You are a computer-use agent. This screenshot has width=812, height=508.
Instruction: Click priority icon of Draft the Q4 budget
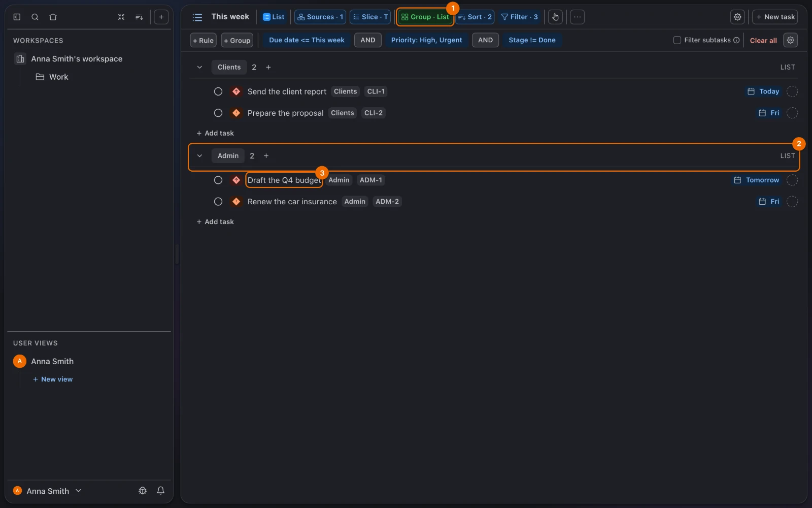236,180
